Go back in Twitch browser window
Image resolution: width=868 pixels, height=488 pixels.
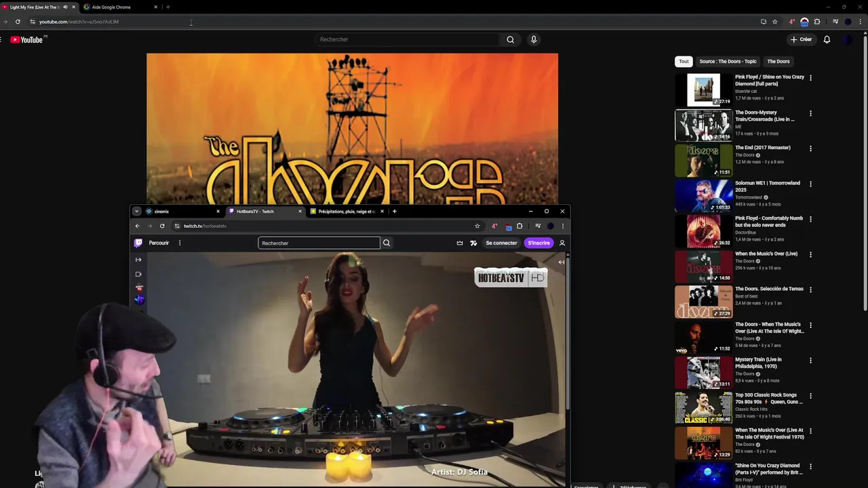(x=138, y=226)
